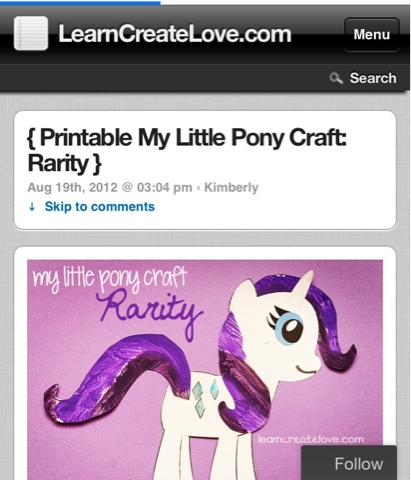This screenshot has width=411, height=480.
Task: Click the pony's white unicorn horn
Action: tap(304, 287)
